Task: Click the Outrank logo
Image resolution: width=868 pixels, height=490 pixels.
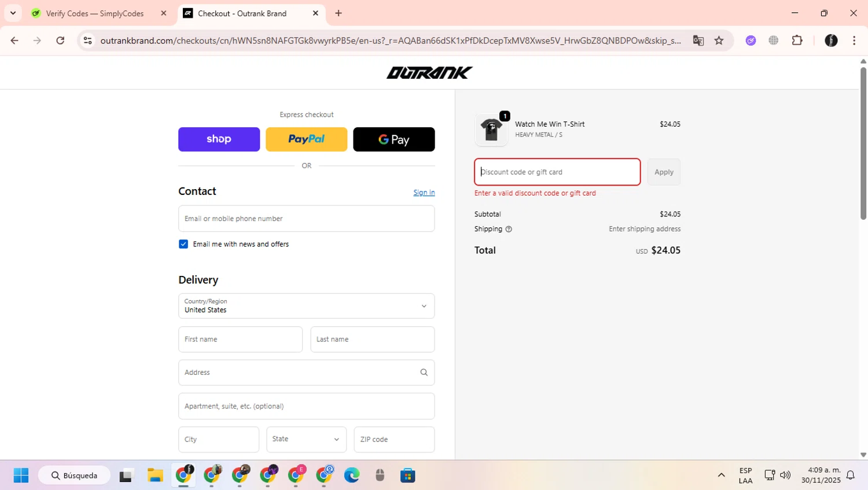Action: (x=429, y=72)
